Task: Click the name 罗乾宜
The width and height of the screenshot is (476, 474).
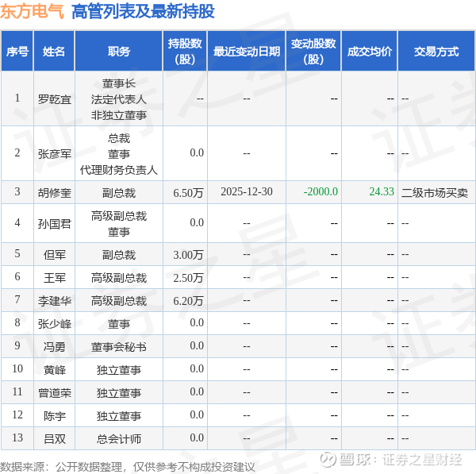Action: [54, 99]
